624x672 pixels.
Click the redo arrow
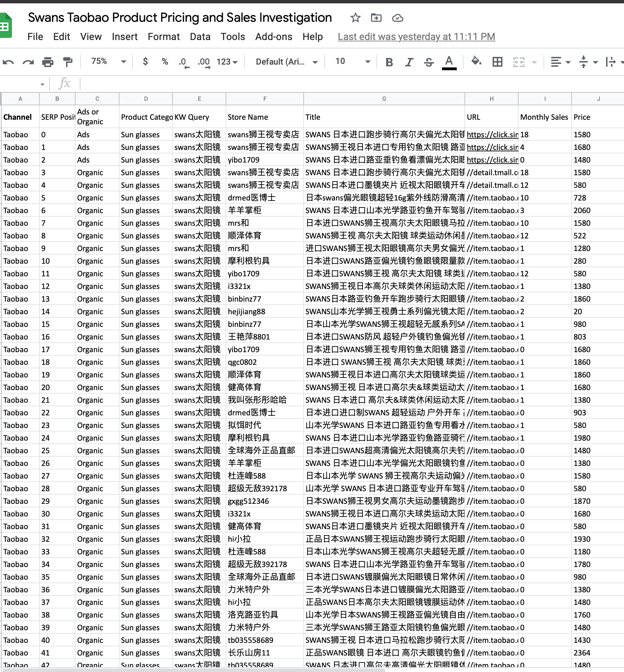[x=28, y=62]
